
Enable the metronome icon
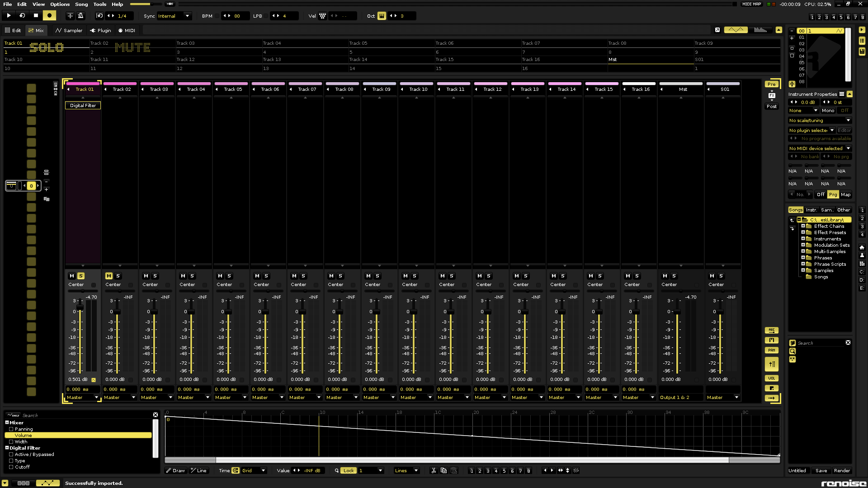80,15
